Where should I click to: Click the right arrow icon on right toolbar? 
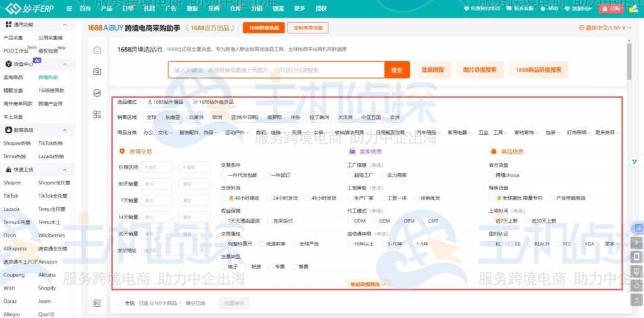point(636,242)
